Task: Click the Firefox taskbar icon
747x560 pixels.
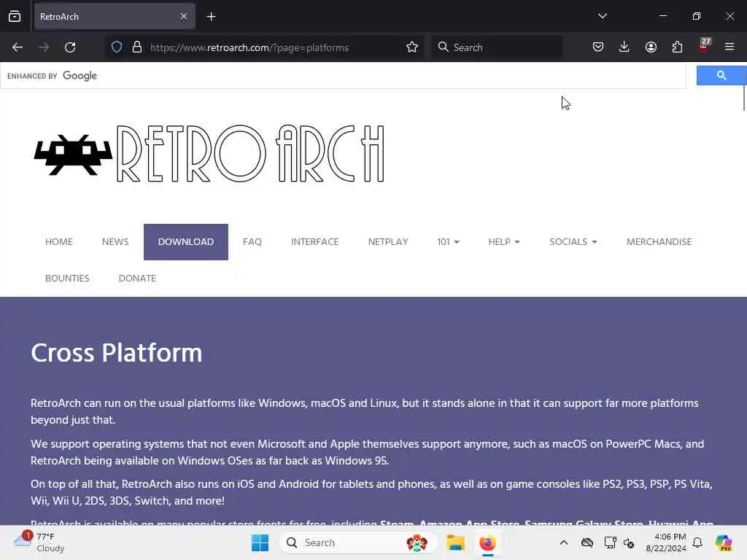Action: click(x=488, y=542)
